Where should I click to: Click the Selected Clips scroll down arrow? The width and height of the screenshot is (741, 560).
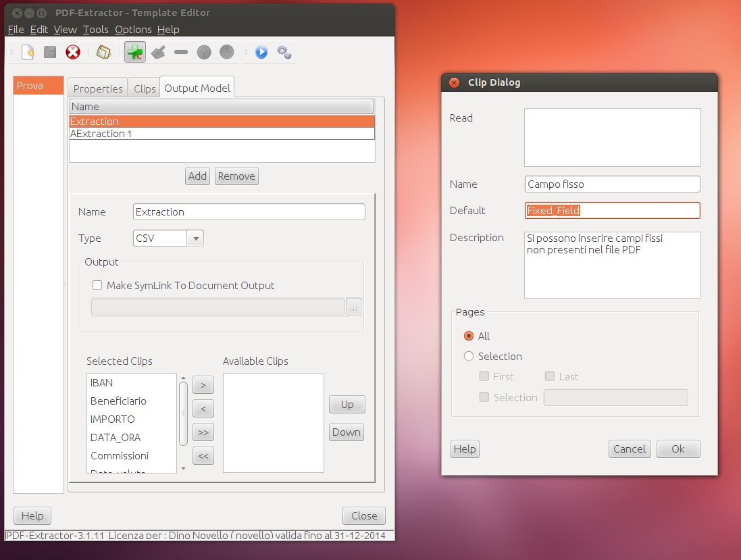[183, 468]
